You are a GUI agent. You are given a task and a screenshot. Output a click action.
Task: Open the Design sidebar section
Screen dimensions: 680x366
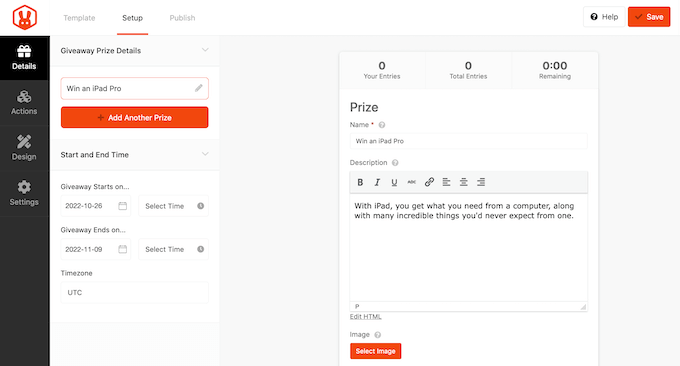tap(24, 148)
